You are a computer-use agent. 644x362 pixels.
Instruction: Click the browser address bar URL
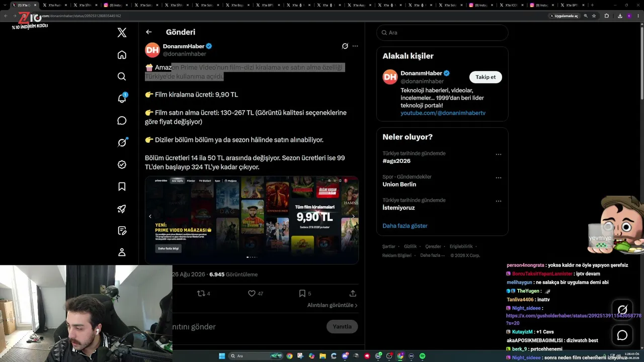click(x=80, y=16)
